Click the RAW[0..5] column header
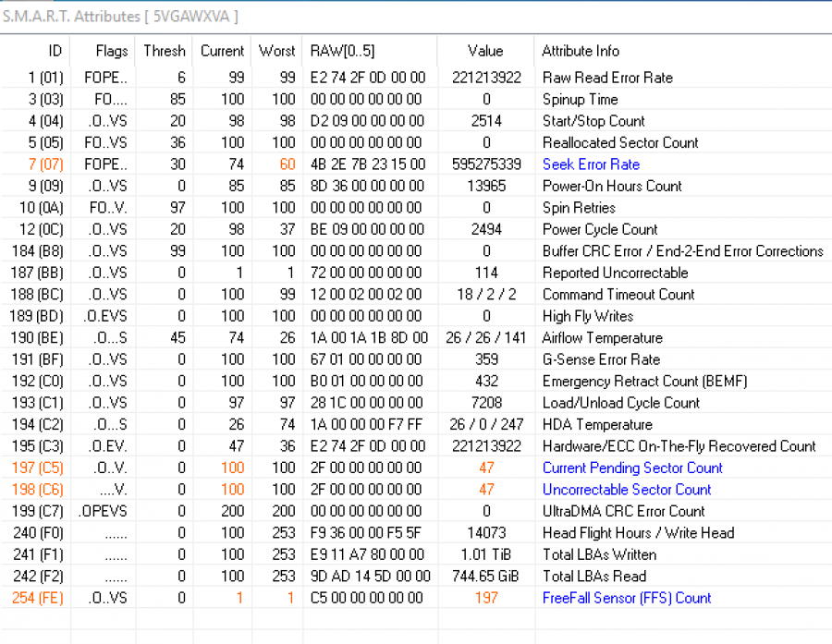 tap(343, 51)
